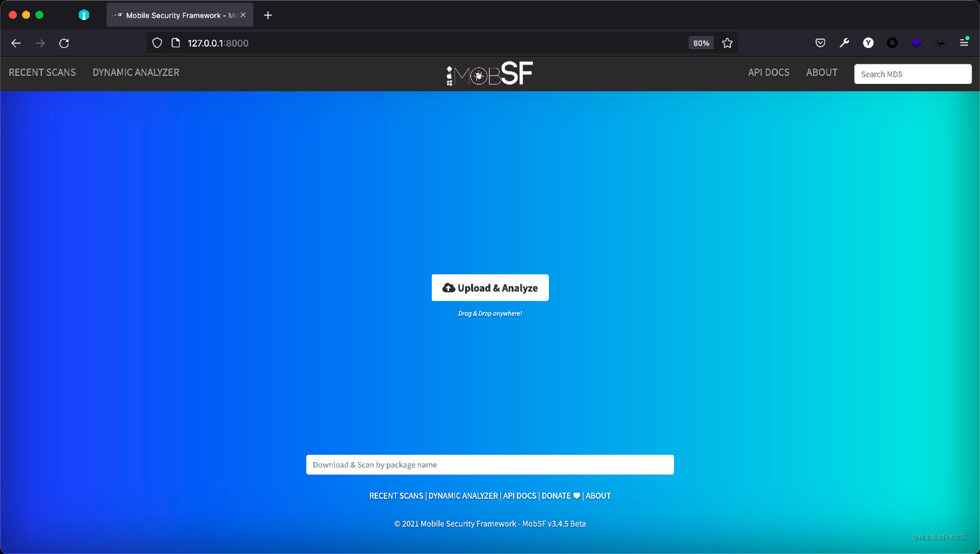Click the 80% zoom level indicator
Viewport: 980px width, 554px height.
pyautogui.click(x=701, y=43)
